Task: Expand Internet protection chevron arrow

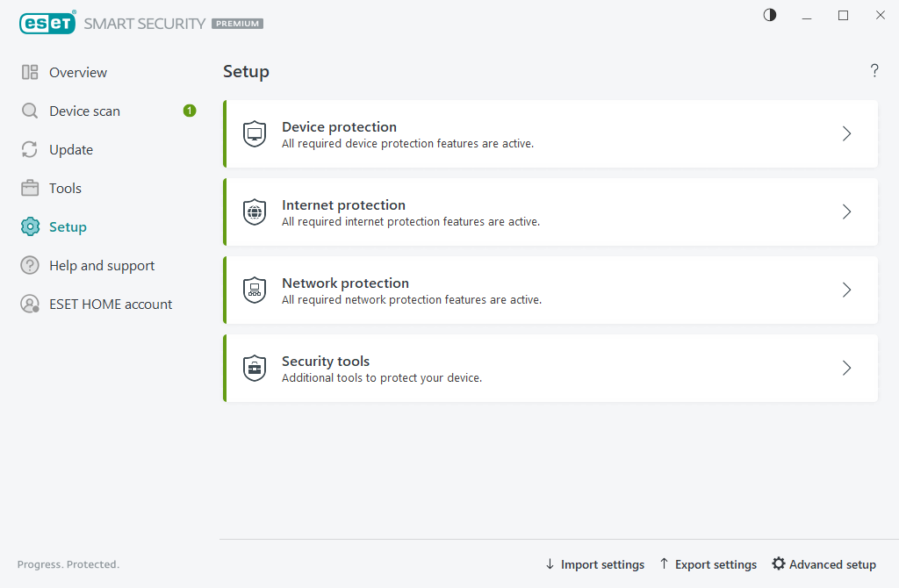Action: (x=846, y=212)
